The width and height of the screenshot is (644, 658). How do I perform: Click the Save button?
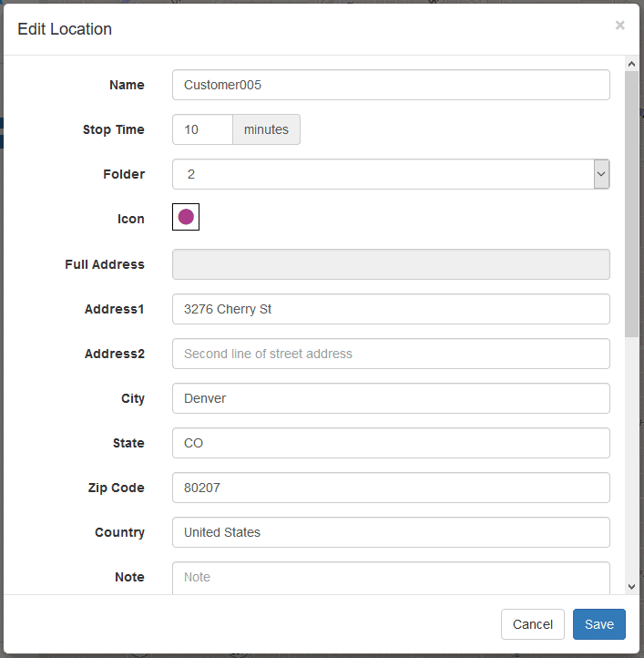point(598,624)
